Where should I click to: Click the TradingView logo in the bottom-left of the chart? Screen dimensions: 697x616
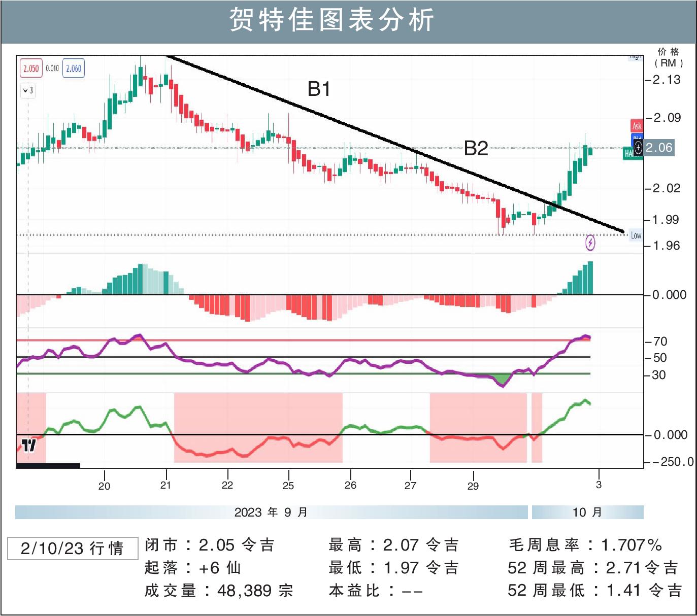29,446
